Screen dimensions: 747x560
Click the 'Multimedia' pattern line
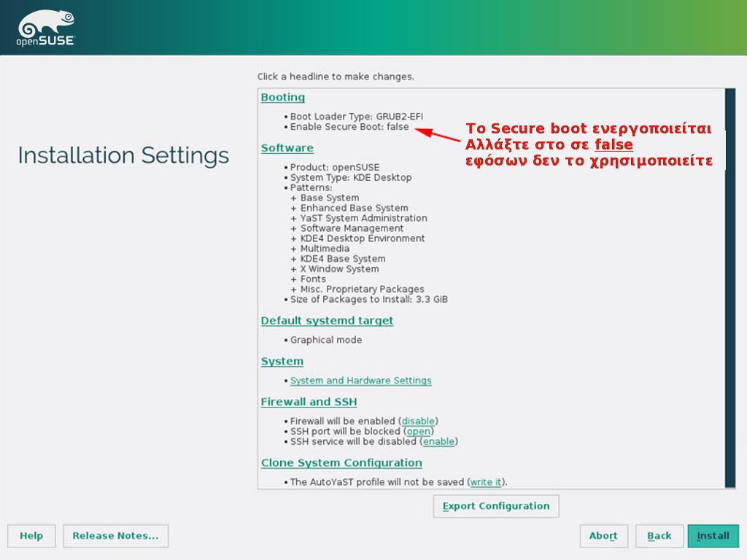[x=325, y=249]
